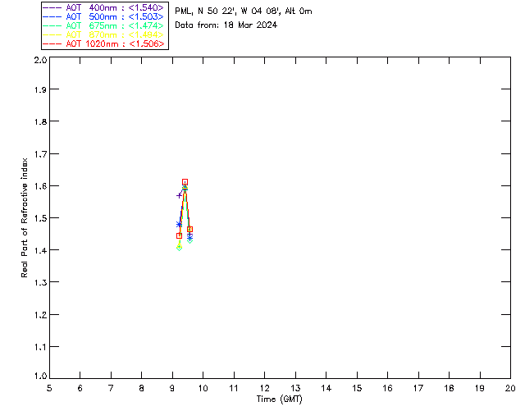The image size is (525, 420).
Task: Click the y-axis tick label 1.5
Action: pyautogui.click(x=40, y=218)
